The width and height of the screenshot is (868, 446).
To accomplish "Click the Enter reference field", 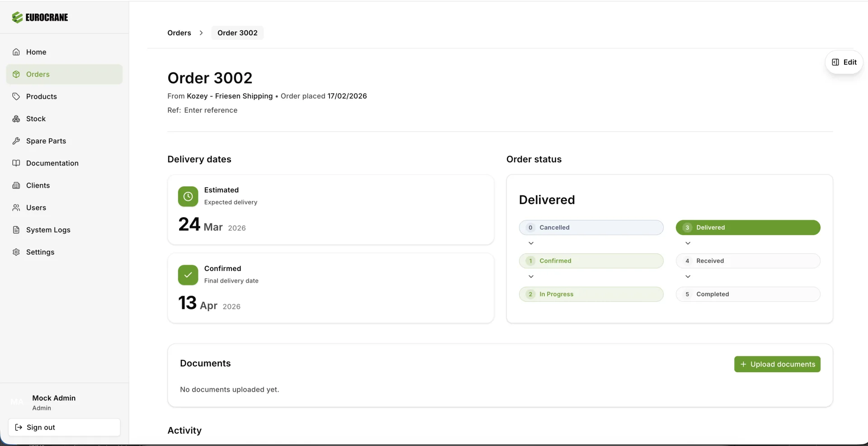I will point(211,110).
